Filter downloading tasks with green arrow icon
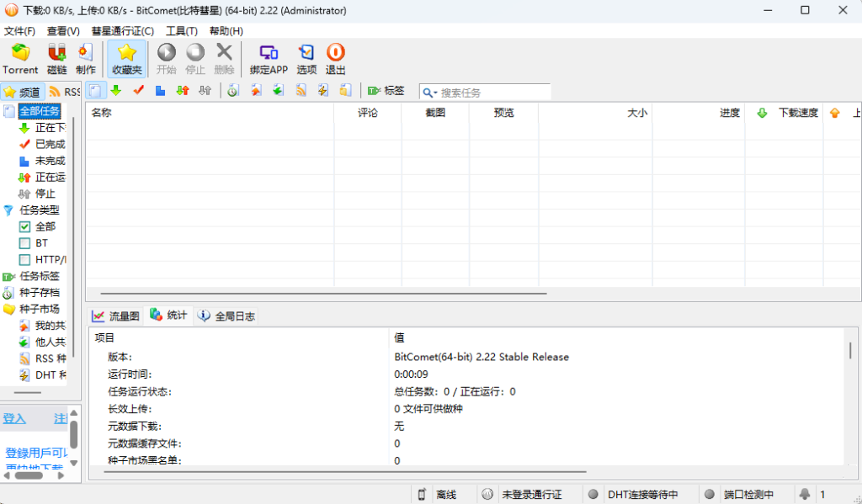This screenshot has height=504, width=862. (115, 91)
